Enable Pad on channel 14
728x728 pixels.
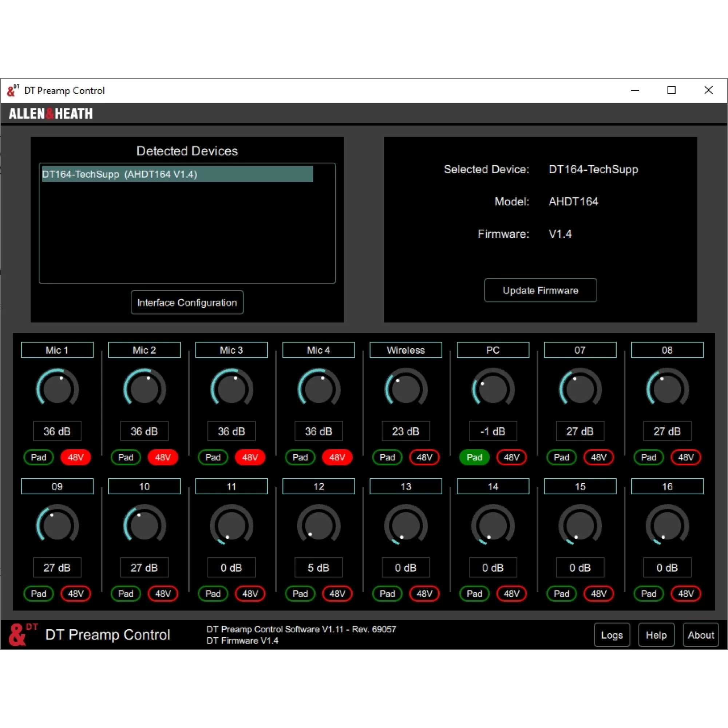coord(474,593)
